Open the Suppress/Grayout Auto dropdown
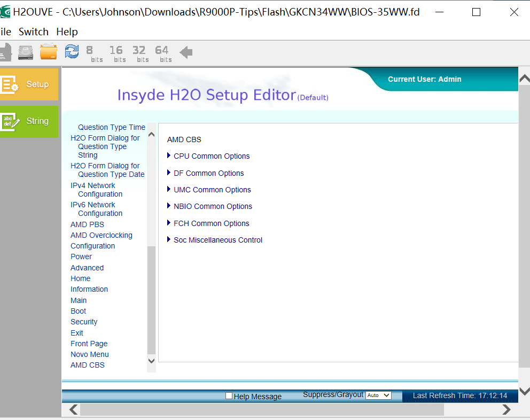The height and width of the screenshot is (420, 530). point(378,395)
